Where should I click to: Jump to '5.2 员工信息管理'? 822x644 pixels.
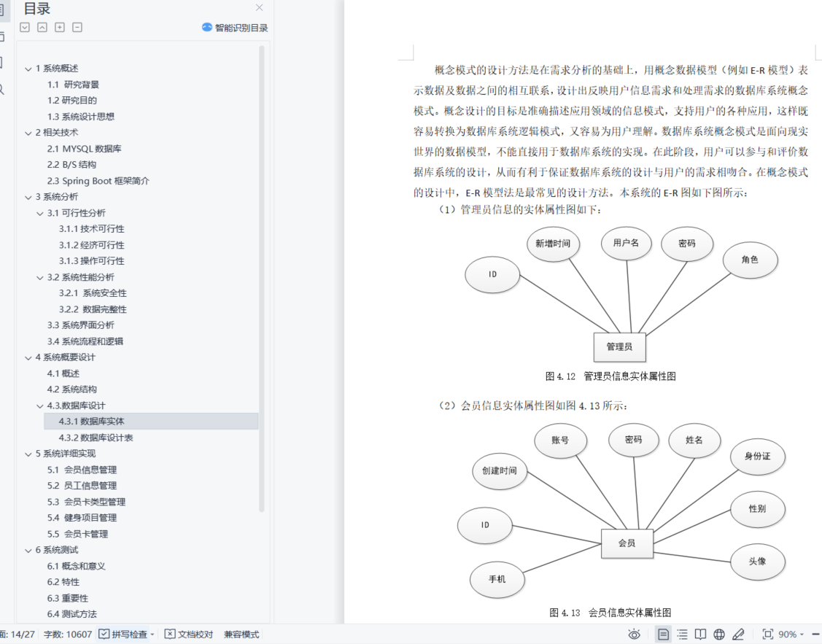[82, 486]
